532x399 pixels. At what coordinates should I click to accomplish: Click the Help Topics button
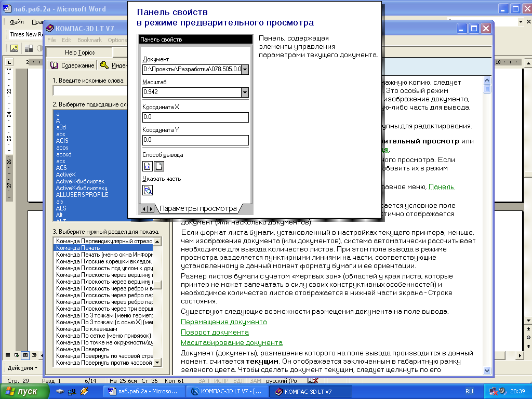click(79, 52)
